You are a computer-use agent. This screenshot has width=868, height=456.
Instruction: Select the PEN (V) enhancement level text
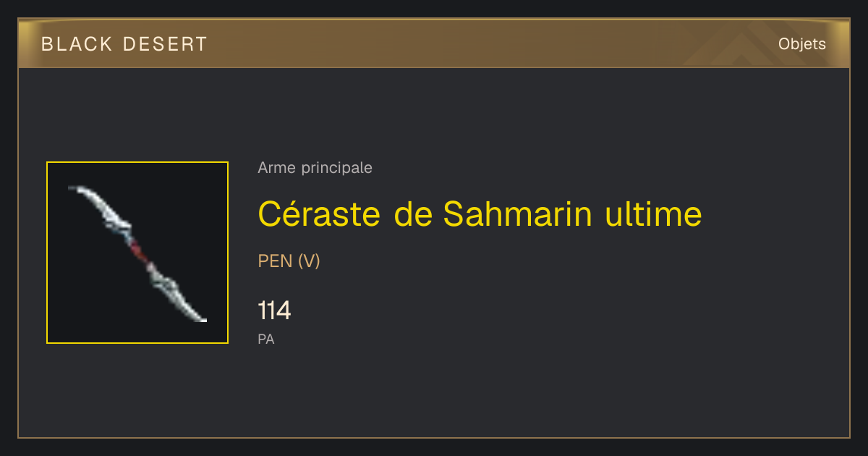pos(289,261)
